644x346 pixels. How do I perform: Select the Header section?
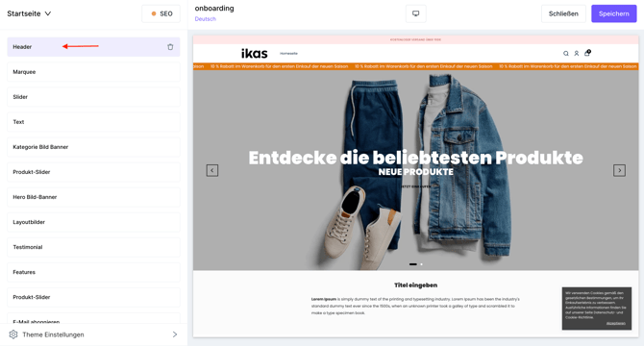[93, 47]
